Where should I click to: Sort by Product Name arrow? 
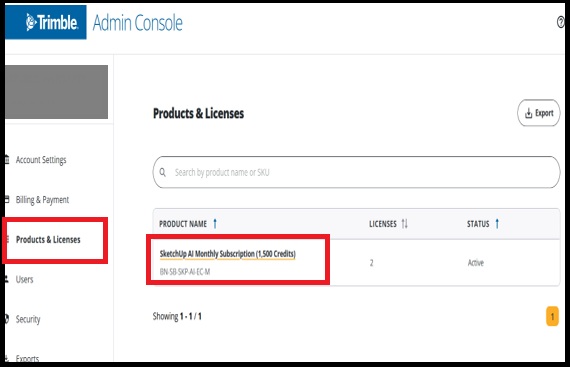(x=215, y=223)
